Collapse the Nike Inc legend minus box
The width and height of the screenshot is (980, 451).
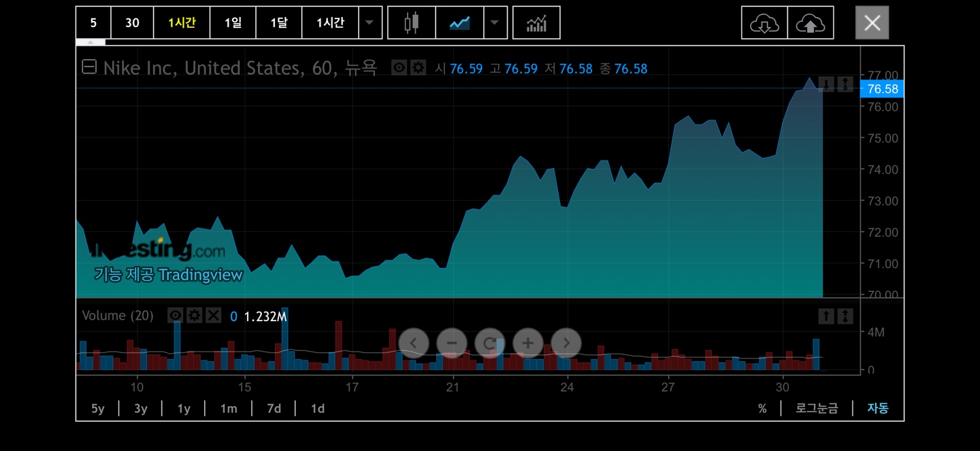click(89, 67)
